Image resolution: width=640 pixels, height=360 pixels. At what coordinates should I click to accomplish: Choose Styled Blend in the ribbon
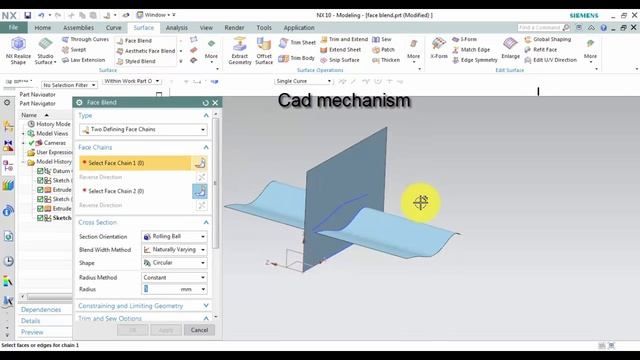pos(136,61)
